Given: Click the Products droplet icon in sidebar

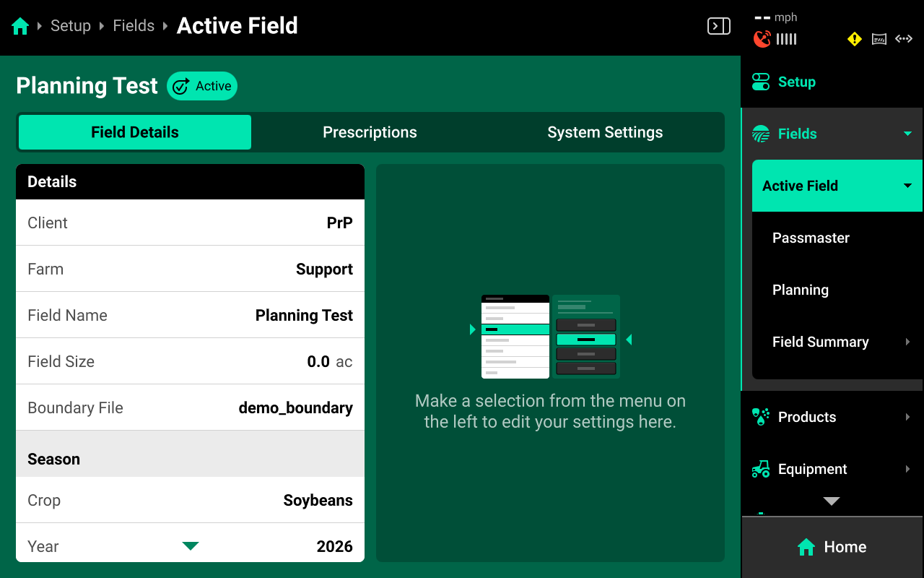Looking at the screenshot, I should (761, 417).
